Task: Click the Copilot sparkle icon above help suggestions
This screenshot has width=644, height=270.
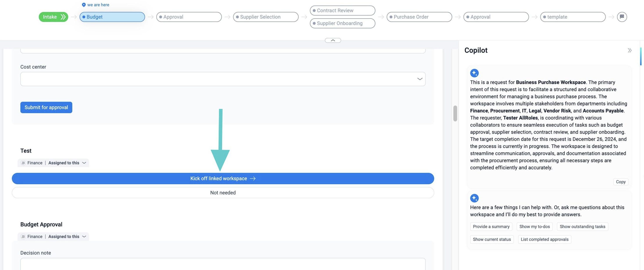Action: pos(474,198)
